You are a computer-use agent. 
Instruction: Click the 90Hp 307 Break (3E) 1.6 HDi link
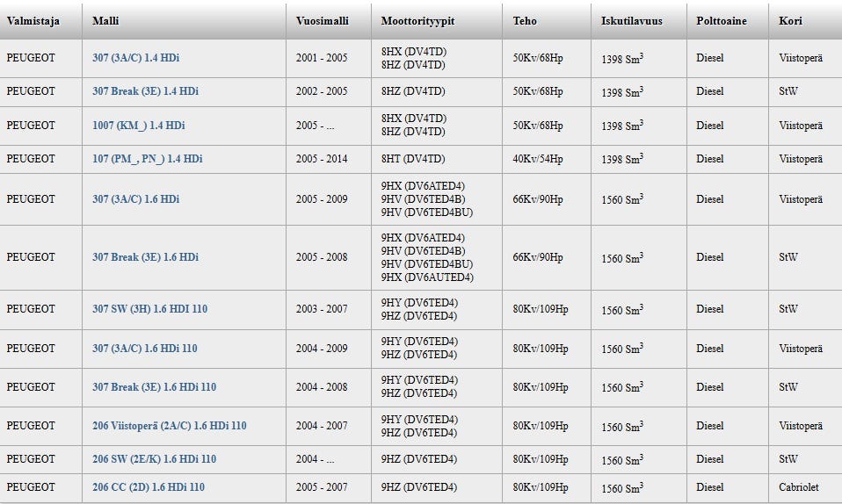tap(145, 257)
